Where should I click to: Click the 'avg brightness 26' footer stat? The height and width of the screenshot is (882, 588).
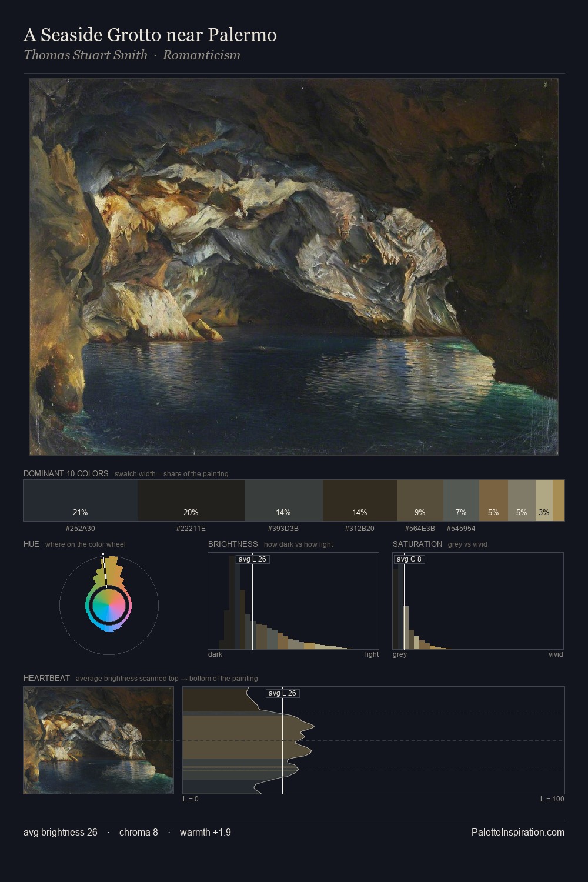[61, 832]
